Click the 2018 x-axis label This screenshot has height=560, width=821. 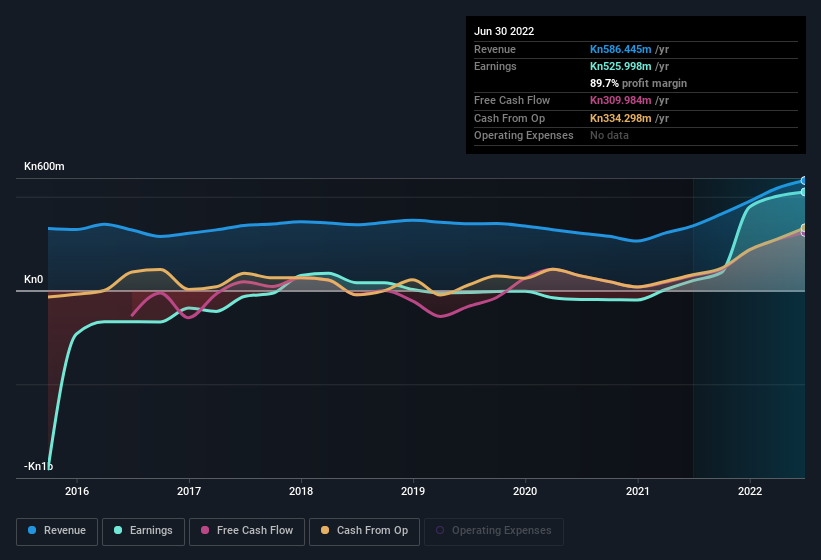pos(301,491)
